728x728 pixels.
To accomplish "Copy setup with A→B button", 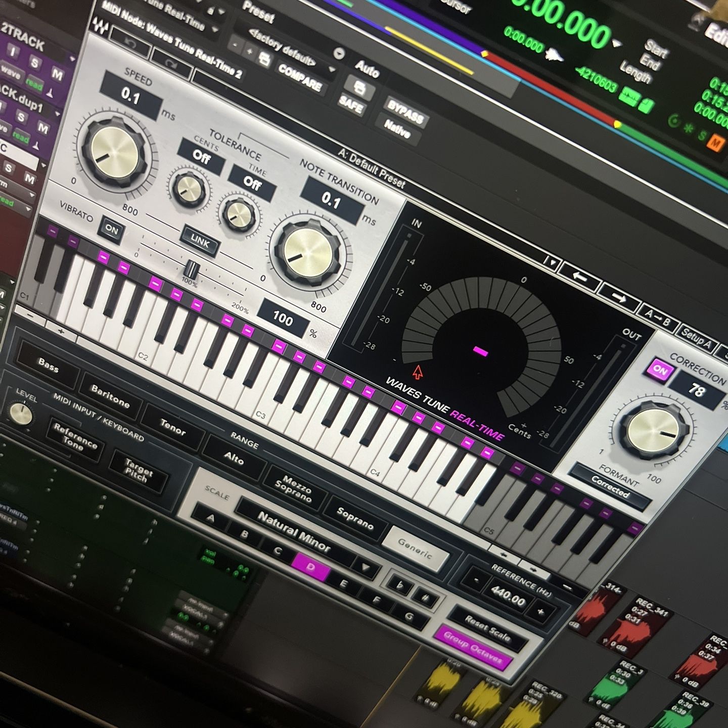I will [x=658, y=317].
